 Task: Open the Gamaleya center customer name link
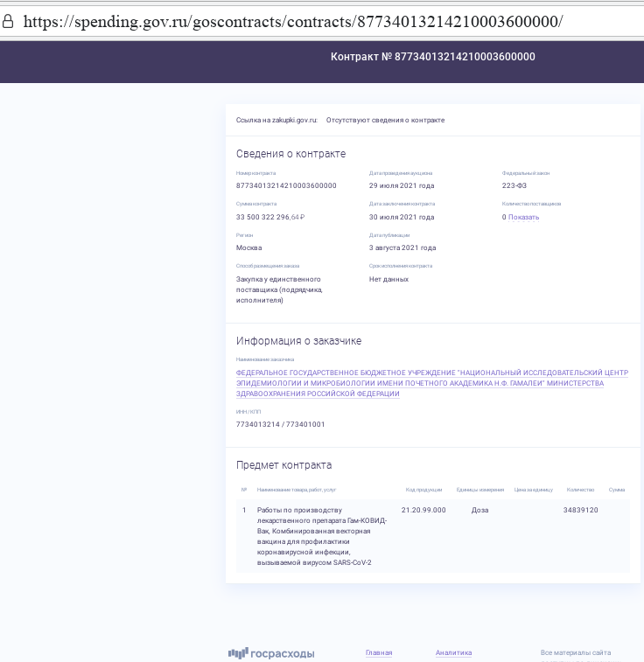[431, 383]
